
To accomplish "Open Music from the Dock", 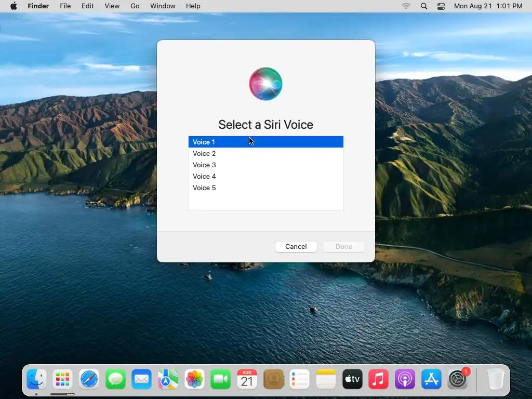I will pos(378,379).
